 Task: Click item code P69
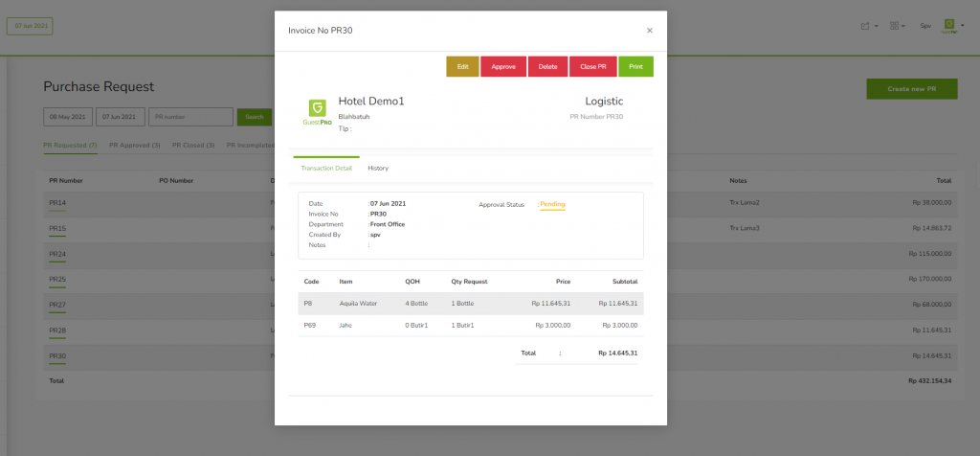[x=309, y=326]
